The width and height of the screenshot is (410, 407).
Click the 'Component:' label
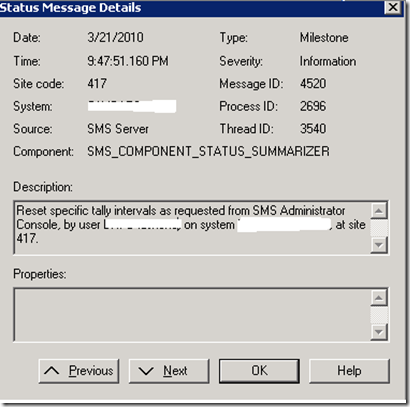[x=44, y=151]
